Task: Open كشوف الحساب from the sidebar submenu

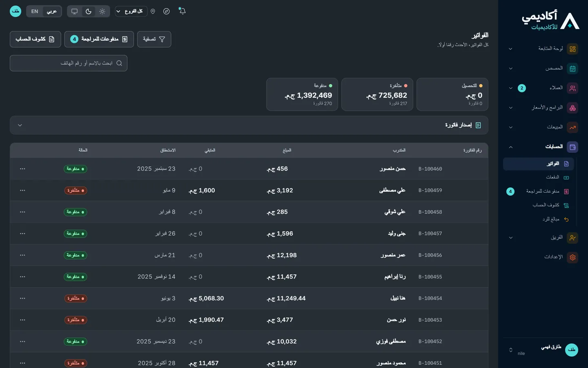Action: click(539, 205)
